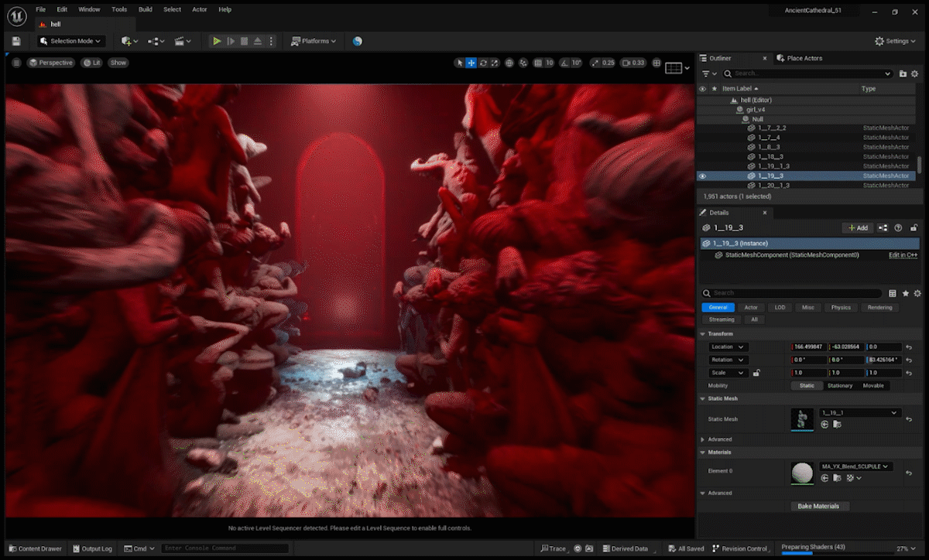Open the Content Drawer
Screen dimensions: 929x560
pyautogui.click(x=36, y=548)
